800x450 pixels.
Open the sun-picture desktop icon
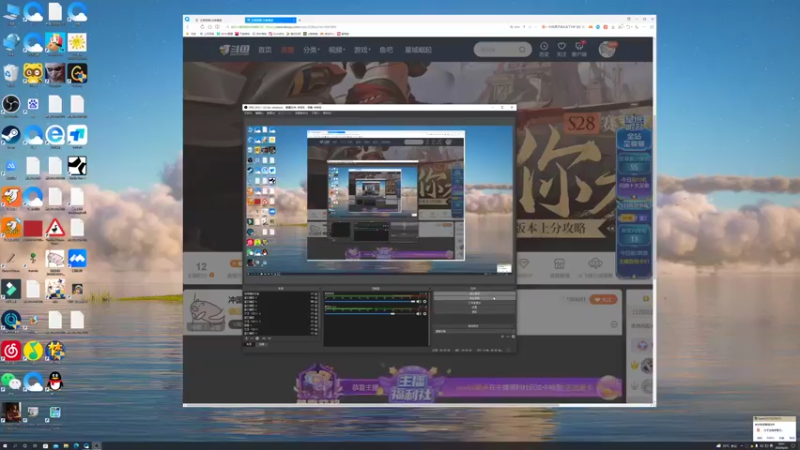pos(77,43)
